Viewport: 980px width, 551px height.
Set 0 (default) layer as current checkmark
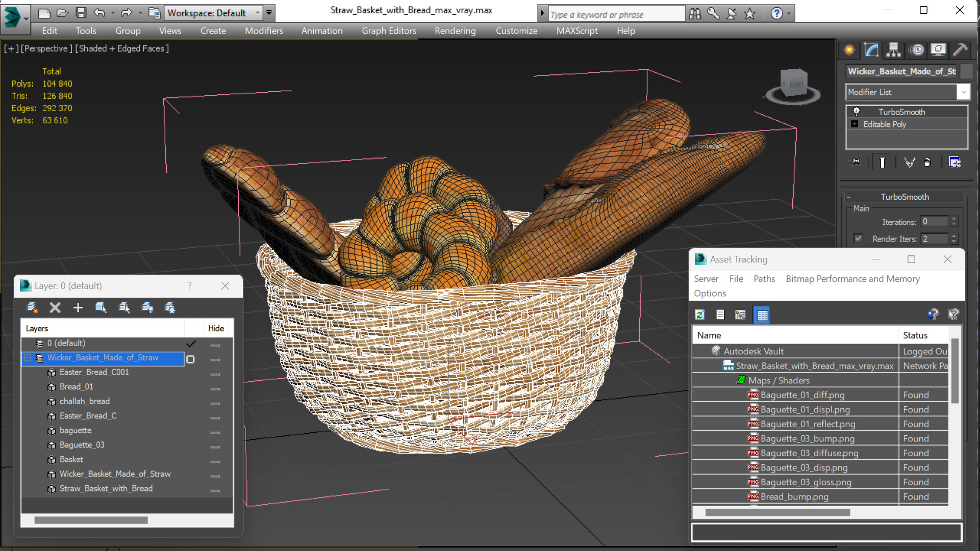pyautogui.click(x=191, y=344)
